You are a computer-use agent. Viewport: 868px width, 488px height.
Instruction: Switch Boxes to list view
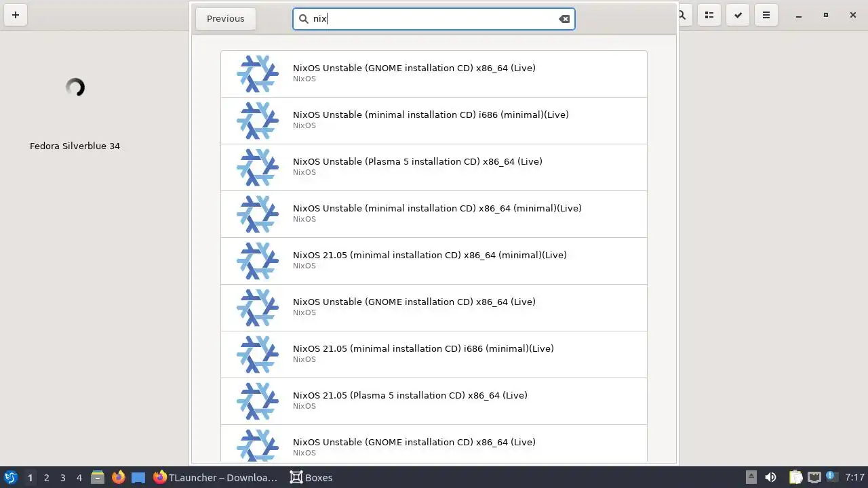(x=709, y=15)
